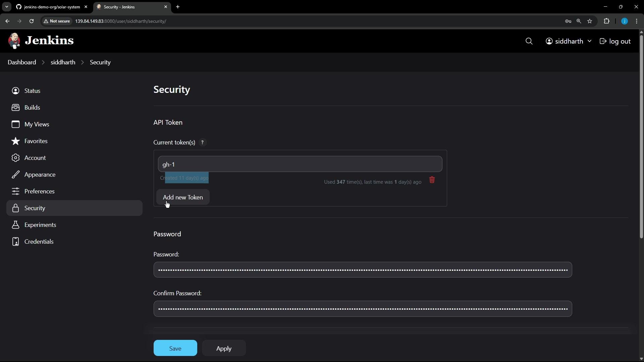
Task: Click the Save button
Action: [x=175, y=348]
